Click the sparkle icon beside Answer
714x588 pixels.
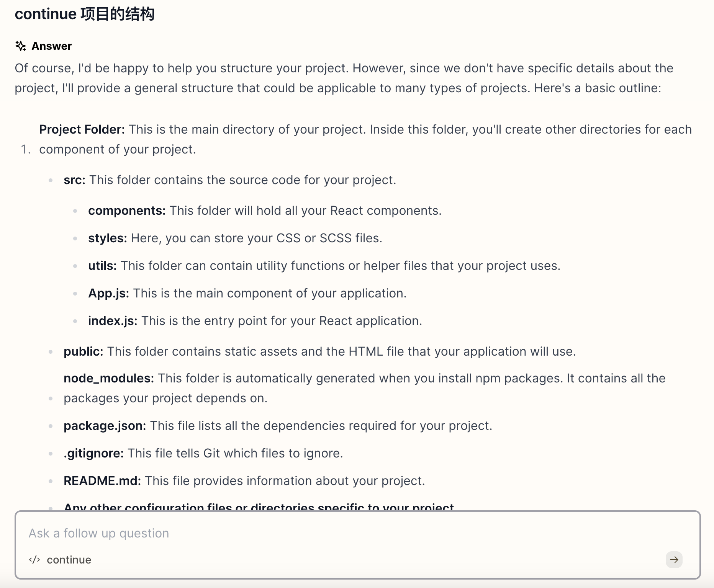click(x=21, y=46)
